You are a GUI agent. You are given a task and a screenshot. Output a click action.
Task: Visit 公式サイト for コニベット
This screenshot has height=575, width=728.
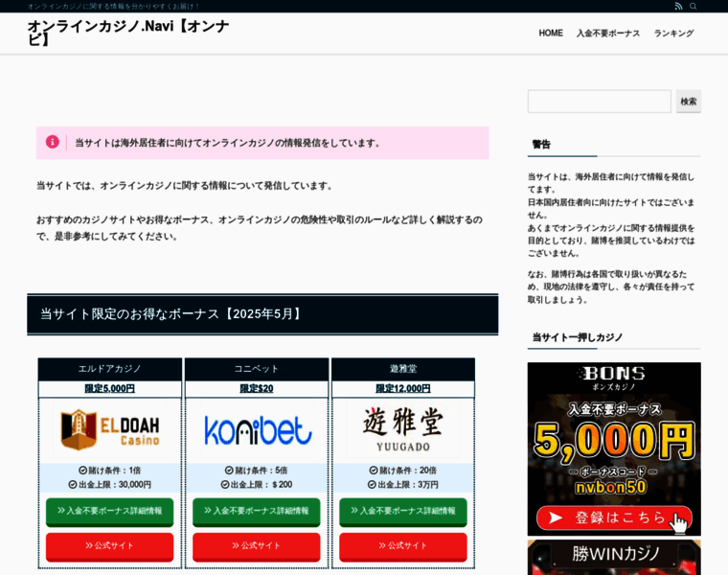[257, 546]
